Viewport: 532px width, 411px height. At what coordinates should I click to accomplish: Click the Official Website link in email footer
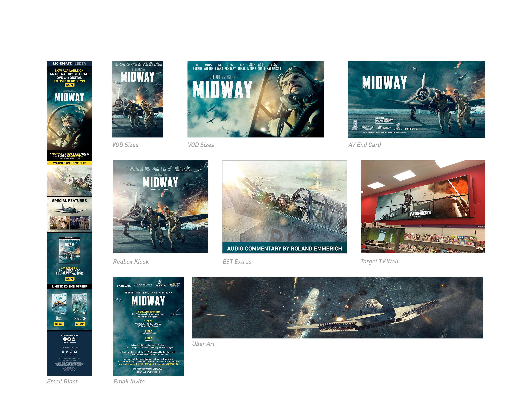(x=69, y=343)
